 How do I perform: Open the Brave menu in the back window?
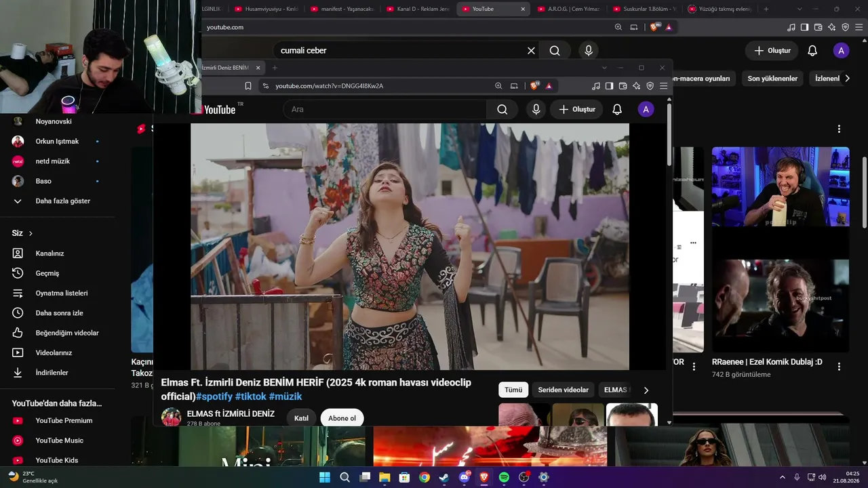[x=859, y=27]
